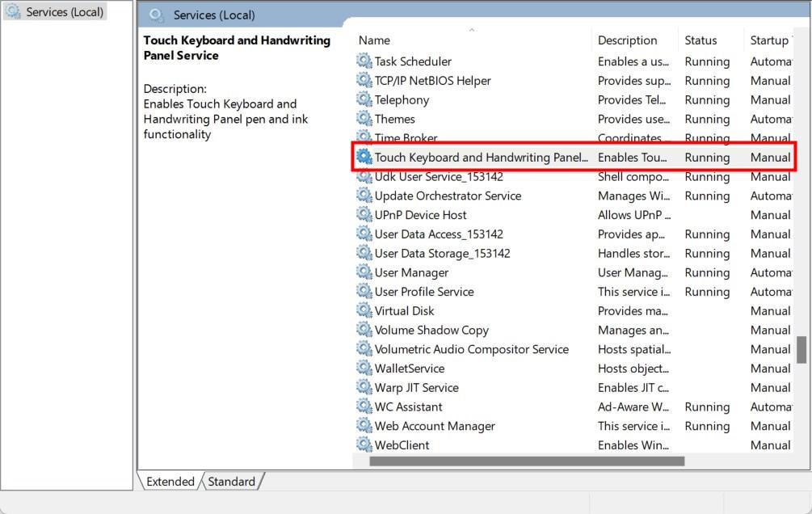This screenshot has width=812, height=514.
Task: Switch to the Extended tab
Action: pos(170,482)
